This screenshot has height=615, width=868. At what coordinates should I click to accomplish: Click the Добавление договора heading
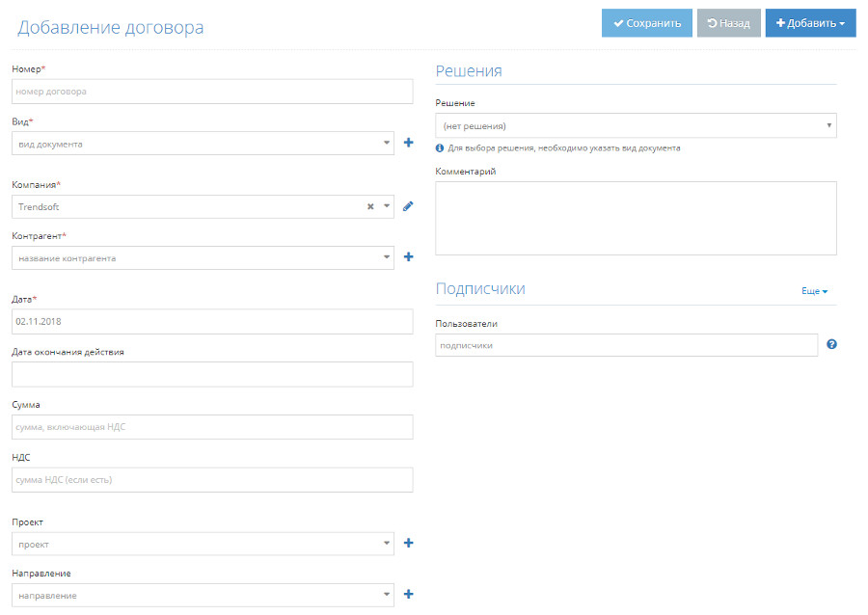111,27
